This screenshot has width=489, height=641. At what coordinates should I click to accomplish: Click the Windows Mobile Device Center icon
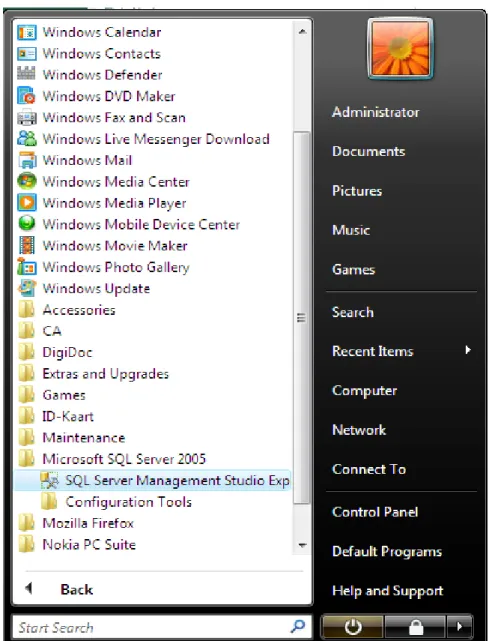(27, 224)
